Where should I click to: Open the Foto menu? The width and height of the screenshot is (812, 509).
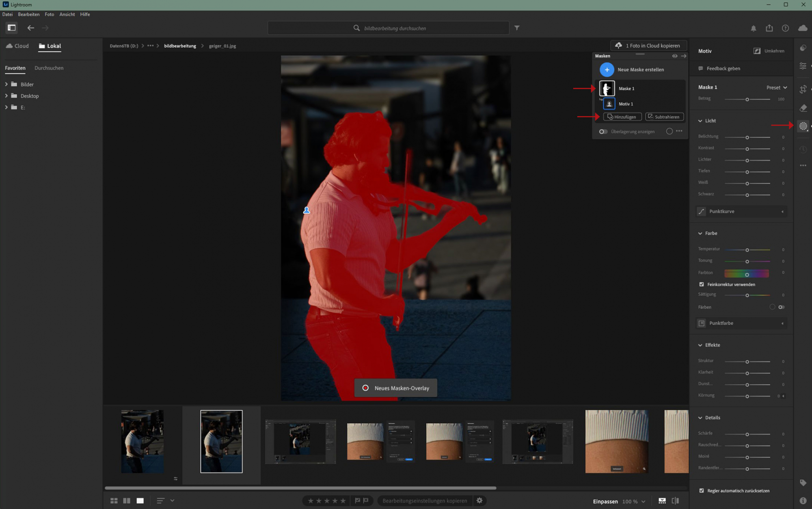click(x=49, y=14)
